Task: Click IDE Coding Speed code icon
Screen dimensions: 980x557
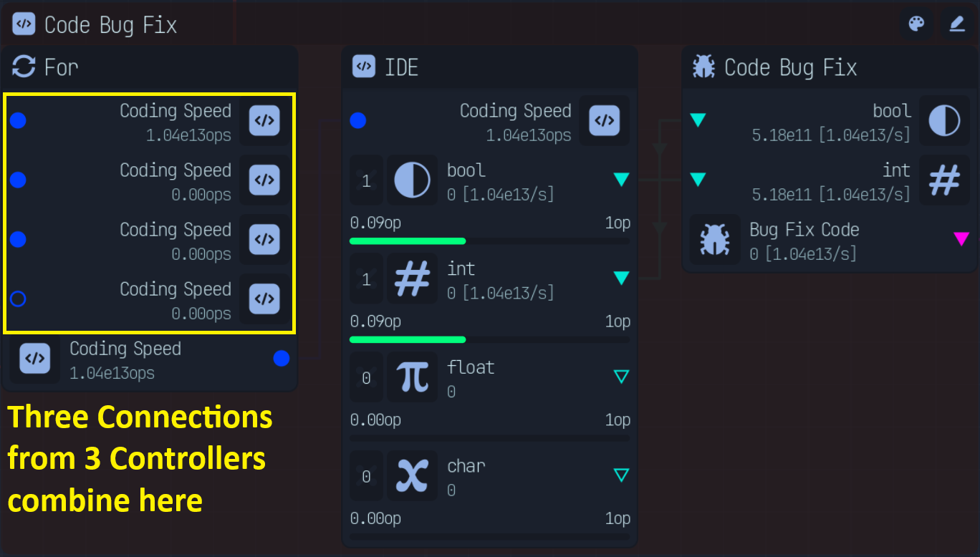Action: (x=604, y=120)
